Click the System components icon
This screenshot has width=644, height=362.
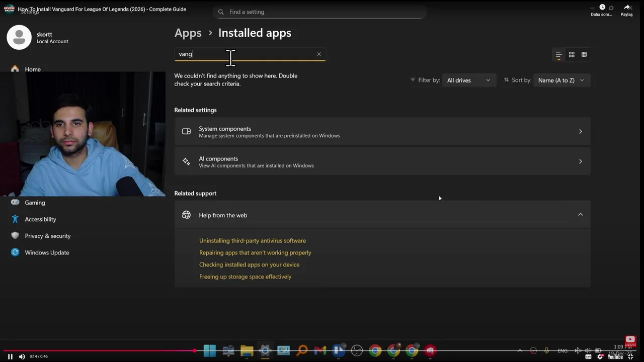pos(186,131)
